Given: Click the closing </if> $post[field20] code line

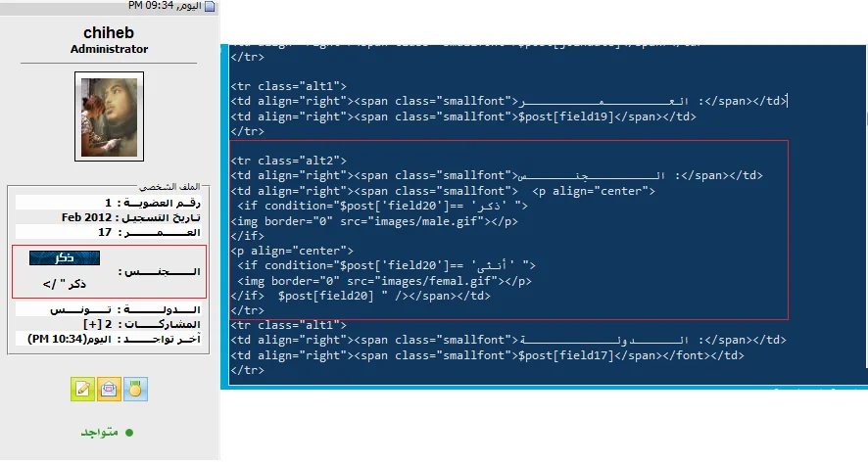Looking at the screenshot, I should 361,296.
